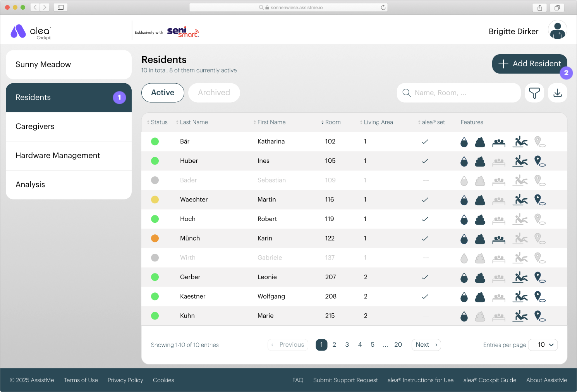Click the Add Resident button
Screen dimensions: 577x392
pos(529,64)
